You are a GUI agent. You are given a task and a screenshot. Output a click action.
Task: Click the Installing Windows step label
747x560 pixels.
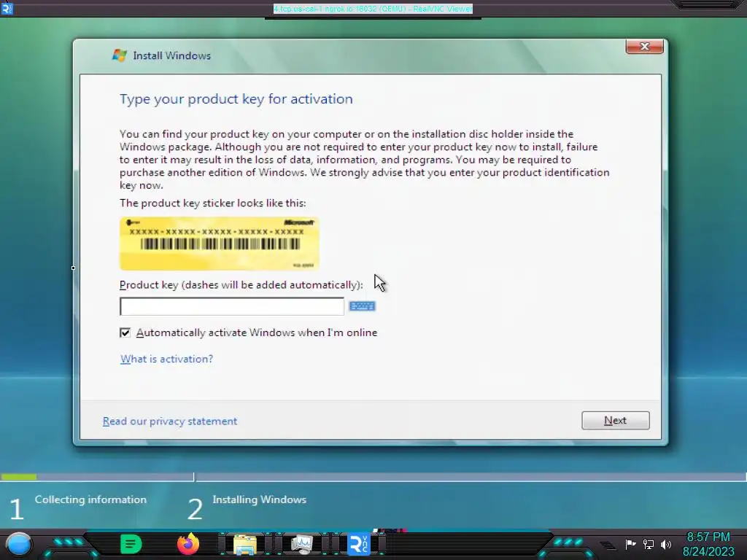[259, 499]
